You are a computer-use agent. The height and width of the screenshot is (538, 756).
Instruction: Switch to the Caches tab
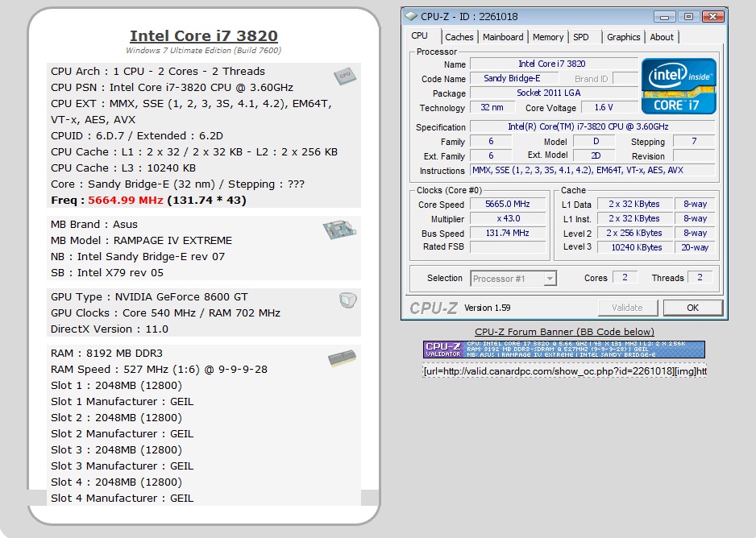pos(459,37)
